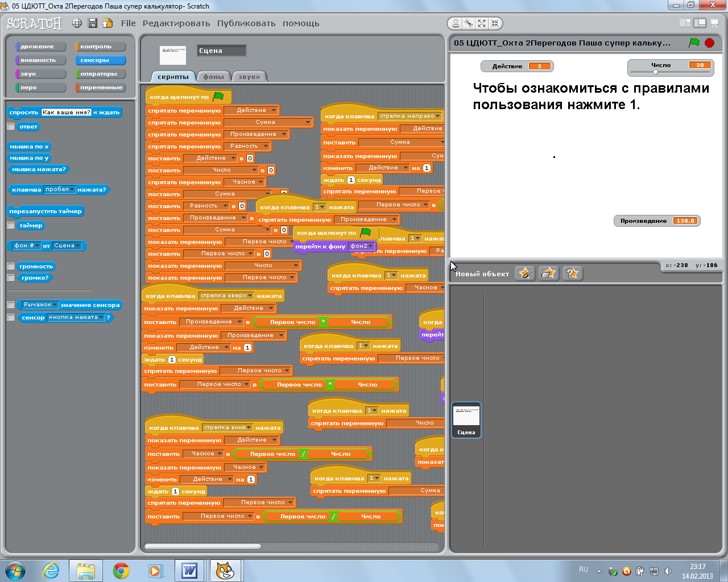Open Windows Explorer from taskbar

tap(86, 571)
